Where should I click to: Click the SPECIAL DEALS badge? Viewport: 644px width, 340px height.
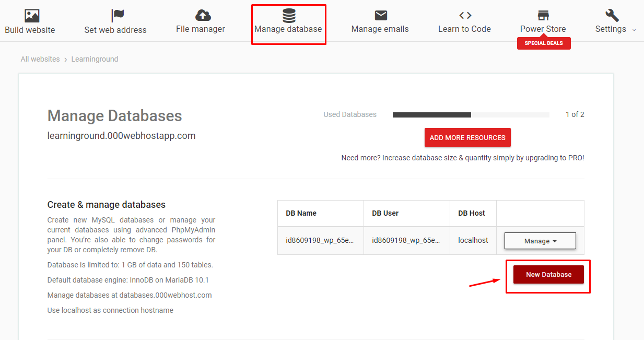point(544,43)
